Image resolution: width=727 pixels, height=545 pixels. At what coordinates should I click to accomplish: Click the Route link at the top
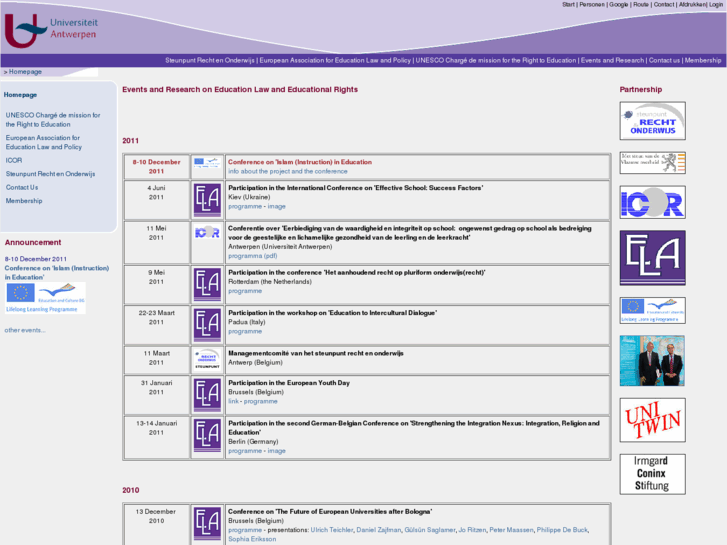coord(641,5)
